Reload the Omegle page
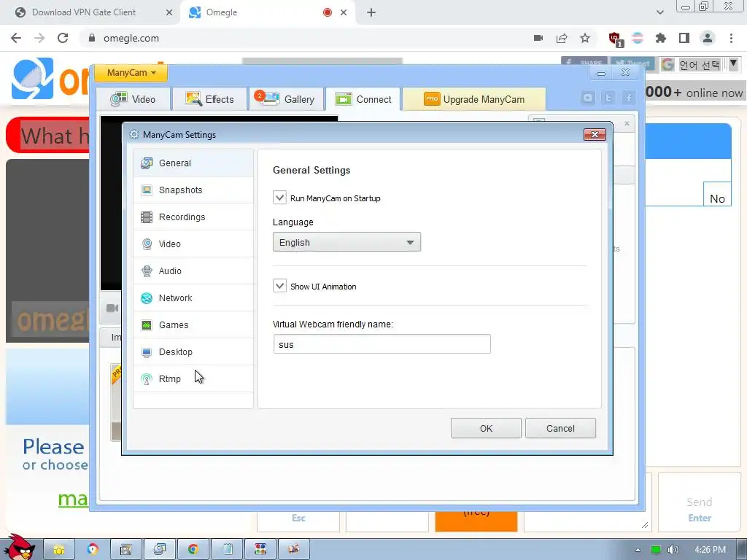Viewport: 747px width, 560px height. click(x=63, y=38)
